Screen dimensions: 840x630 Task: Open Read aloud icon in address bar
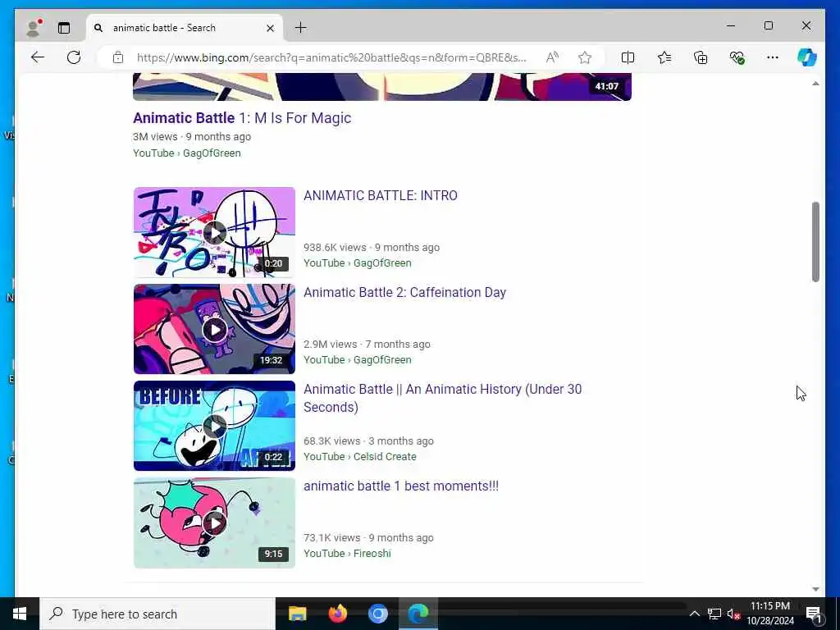(x=552, y=57)
